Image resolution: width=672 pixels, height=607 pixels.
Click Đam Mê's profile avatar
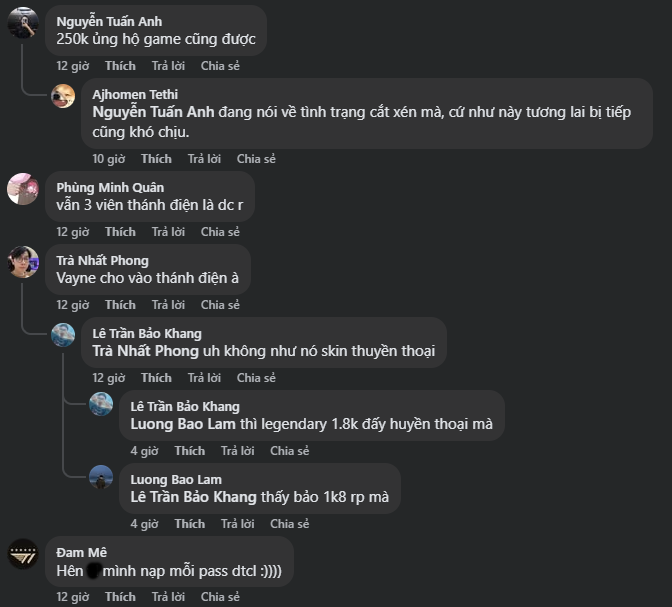tap(23, 554)
